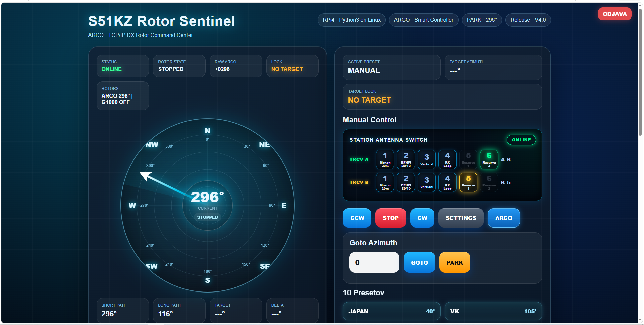Click the red STOP button
This screenshot has height=325, width=644.
tap(391, 218)
